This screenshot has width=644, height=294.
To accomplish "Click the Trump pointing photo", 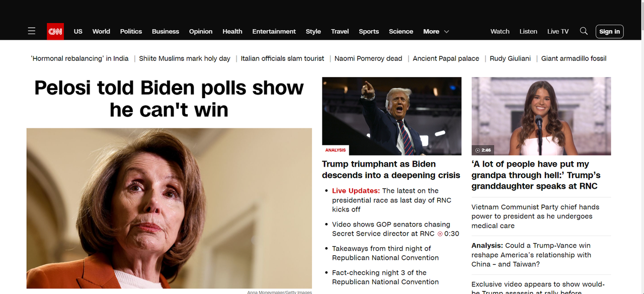I will click(x=391, y=116).
